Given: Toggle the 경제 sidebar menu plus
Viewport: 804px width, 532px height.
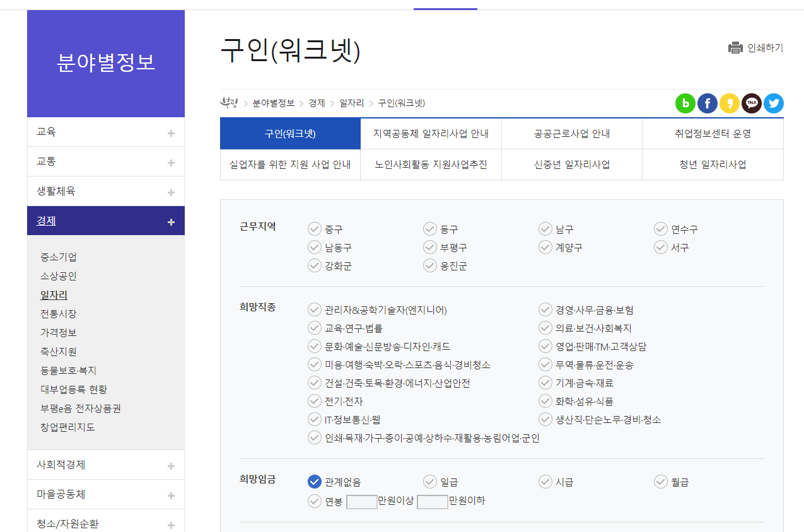Looking at the screenshot, I should click(x=171, y=222).
